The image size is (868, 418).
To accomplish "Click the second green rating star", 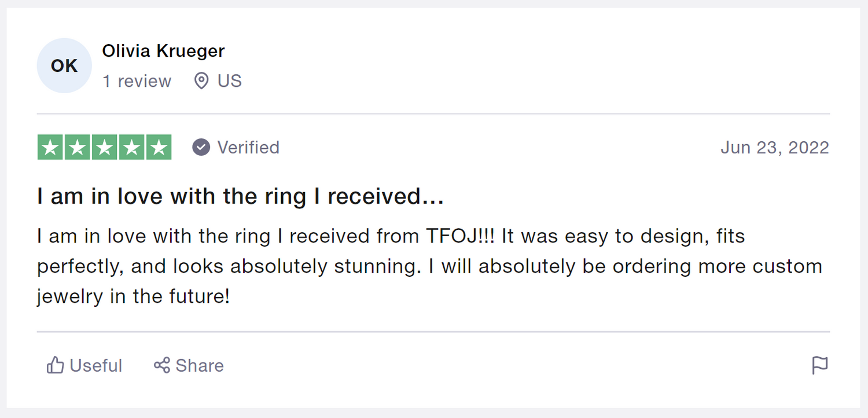I will tap(78, 148).
